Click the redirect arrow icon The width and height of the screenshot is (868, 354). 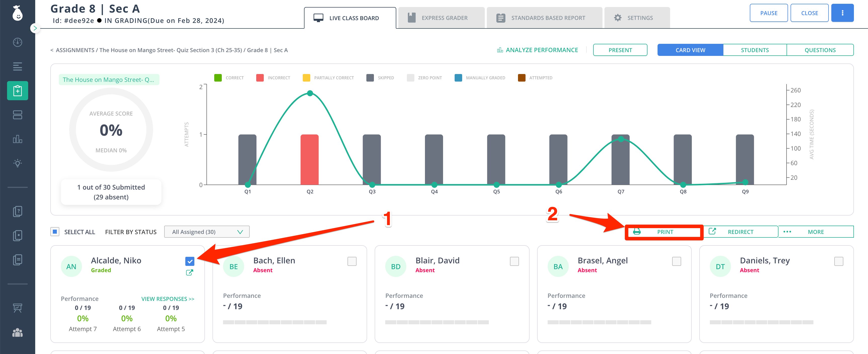[712, 231]
